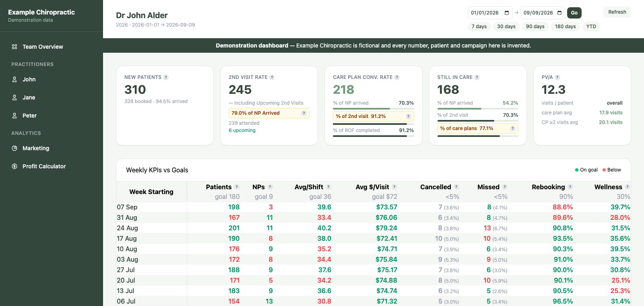Click the Wellness value 28.0%

[x=620, y=217]
